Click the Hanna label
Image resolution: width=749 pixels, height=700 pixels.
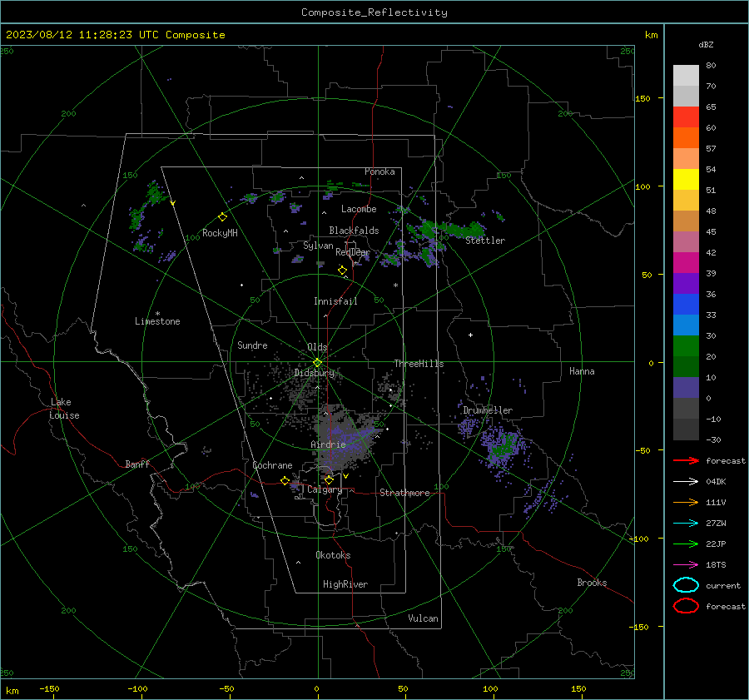click(x=582, y=371)
